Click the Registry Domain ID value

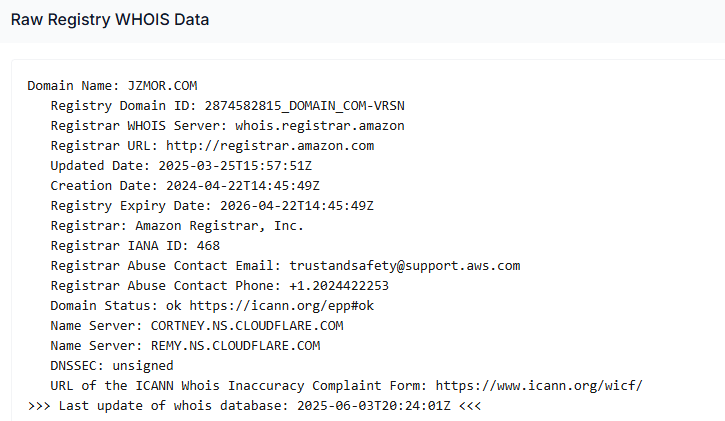click(x=305, y=106)
